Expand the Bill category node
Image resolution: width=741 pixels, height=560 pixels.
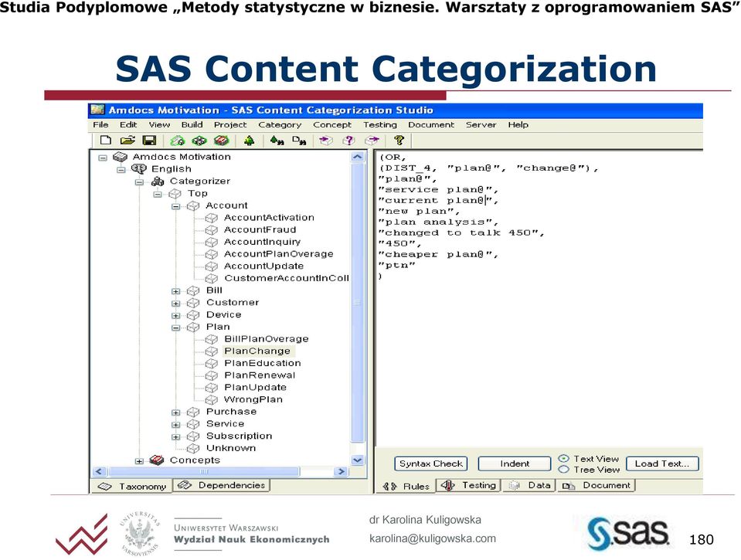(176, 291)
